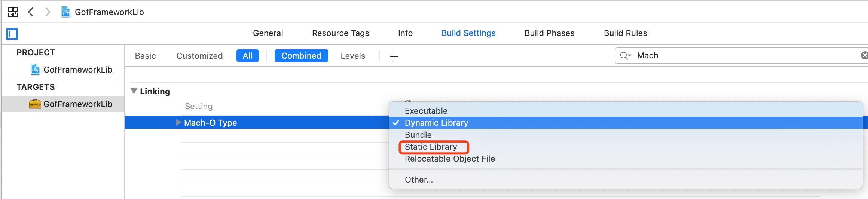This screenshot has height=199, width=868.
Task: Click the GofFrameworkLib project icon in breadcrumb
Action: tap(66, 12)
